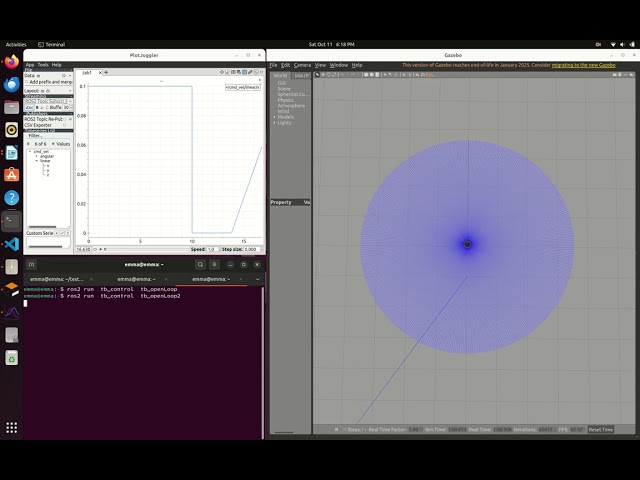Click the Speed value field in PlotJuggler
This screenshot has height=480, width=640.
pos(213,249)
